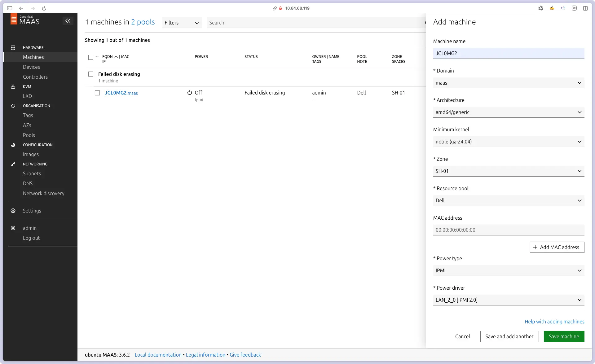
Task: Open Help with adding machines link
Action: (x=554, y=322)
